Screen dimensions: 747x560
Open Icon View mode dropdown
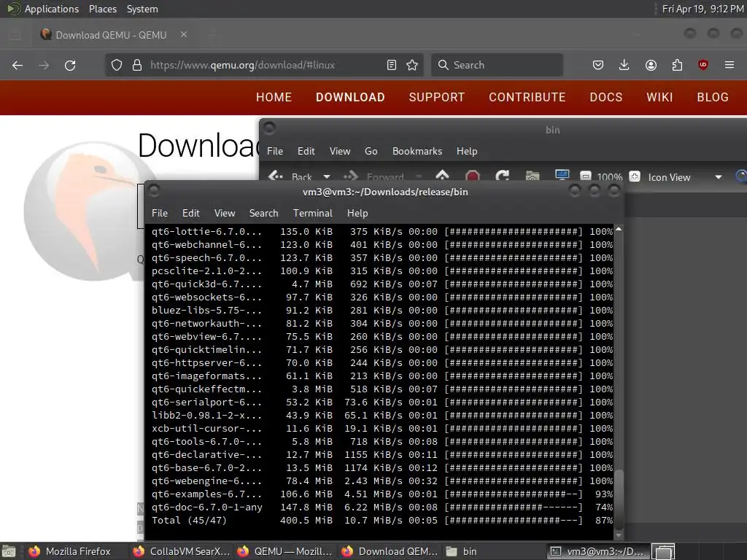[684, 177]
